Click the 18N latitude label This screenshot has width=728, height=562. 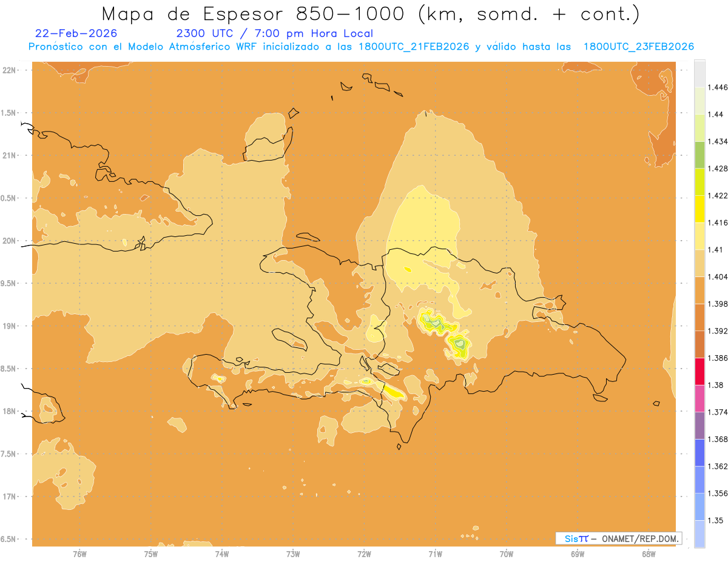click(9, 411)
